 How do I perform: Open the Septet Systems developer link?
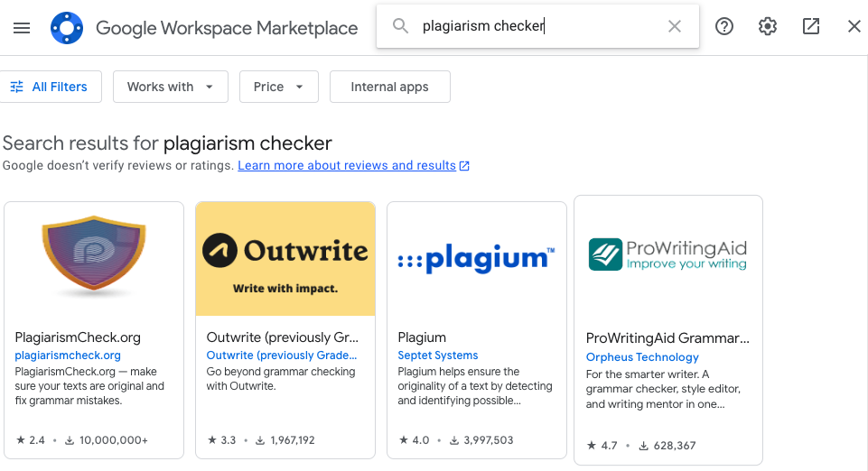[438, 356]
